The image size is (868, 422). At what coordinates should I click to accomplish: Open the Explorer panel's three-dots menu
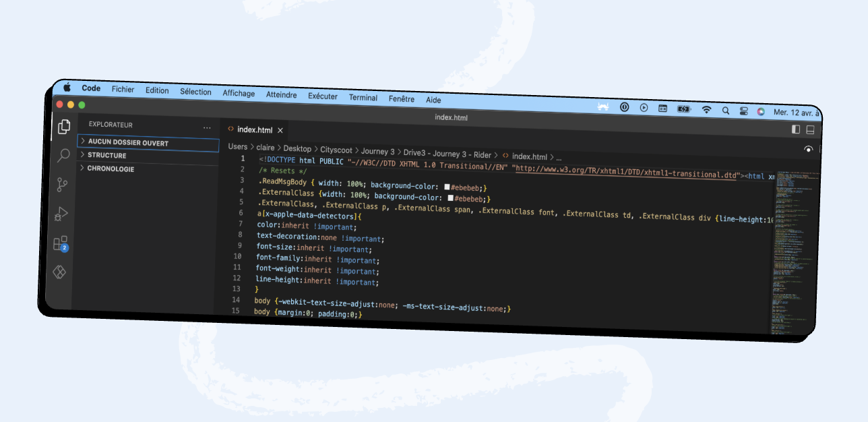coord(207,127)
